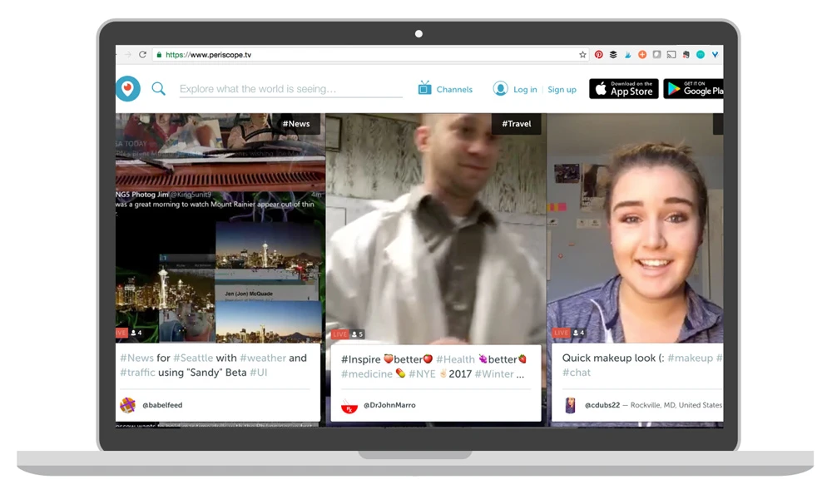Click the Pinterest extension icon

(598, 55)
